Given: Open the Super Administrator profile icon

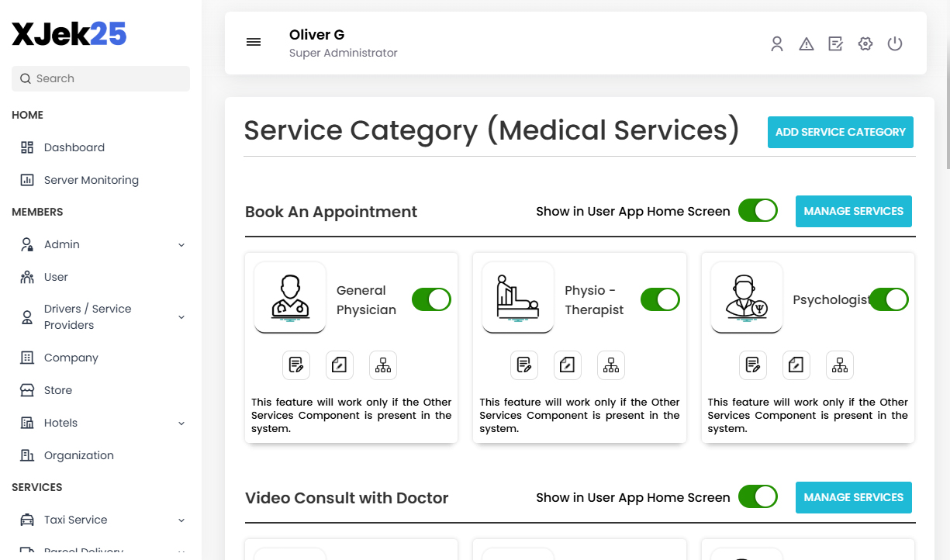Looking at the screenshot, I should (776, 43).
